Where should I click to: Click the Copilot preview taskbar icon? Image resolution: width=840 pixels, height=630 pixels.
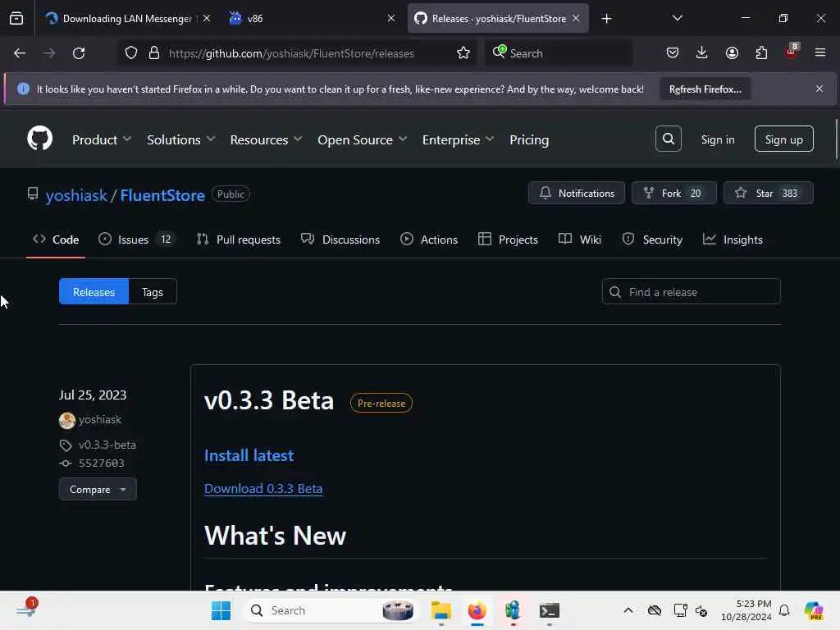point(814,610)
